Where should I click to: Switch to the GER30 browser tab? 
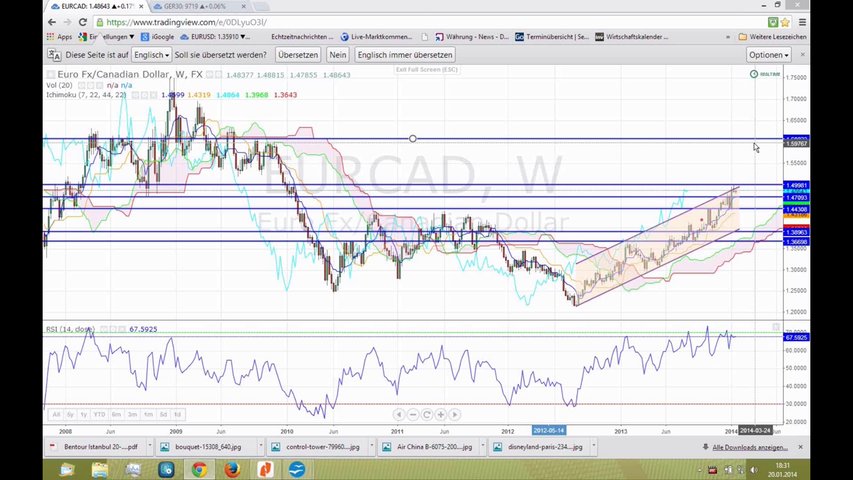[201, 6]
